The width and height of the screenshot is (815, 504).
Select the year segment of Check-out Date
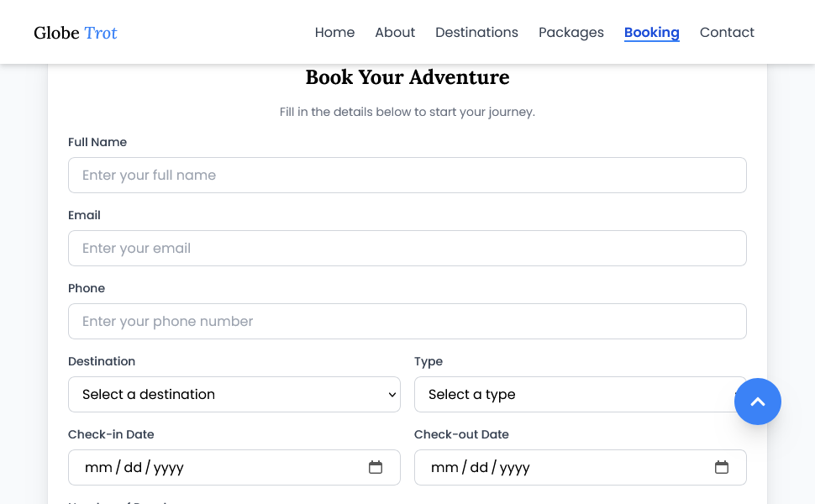click(x=514, y=467)
